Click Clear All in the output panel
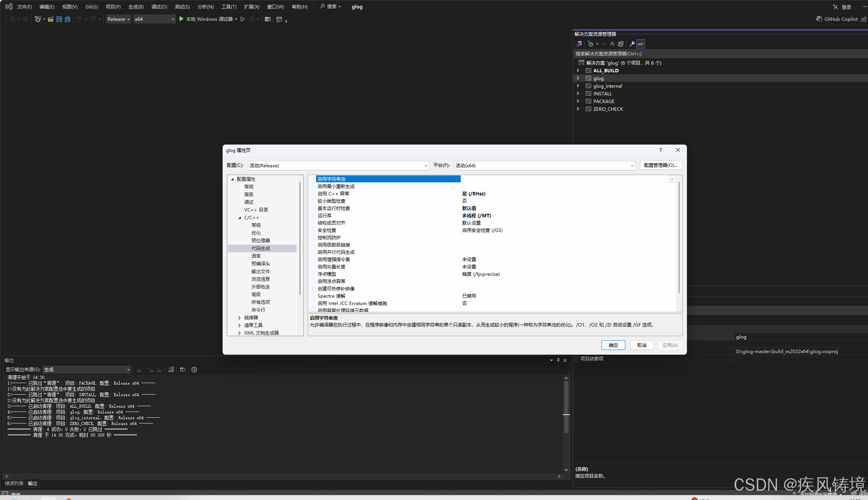Screen dimensions: 868x500 point(171,370)
